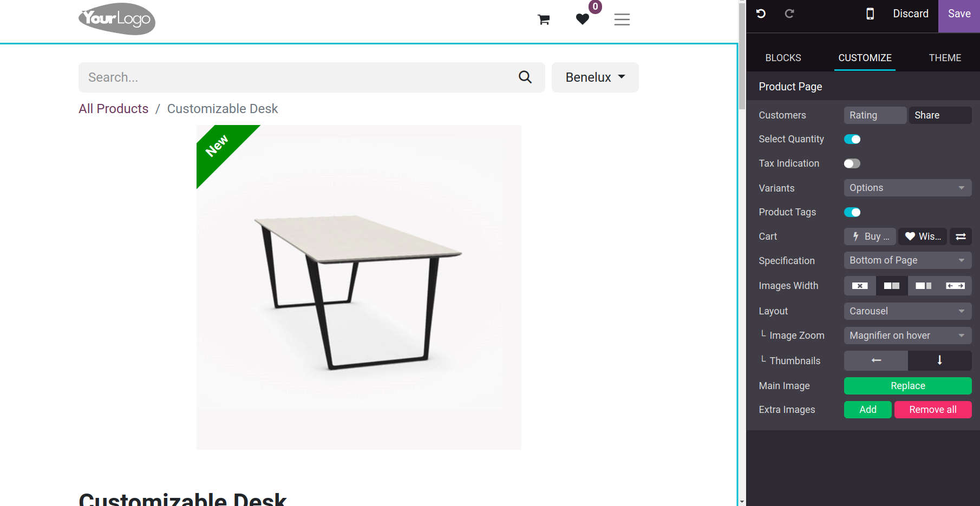Toggle the Product Tags switch
The height and width of the screenshot is (506, 980).
pos(852,212)
